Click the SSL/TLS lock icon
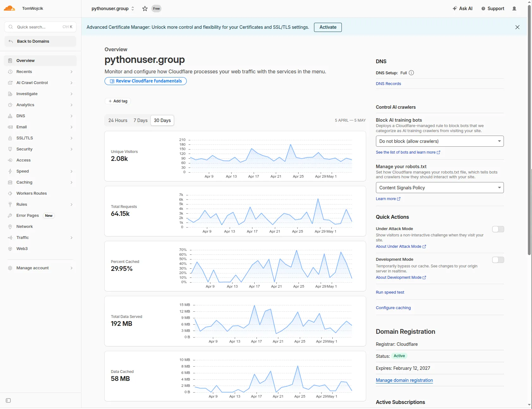This screenshot has height=409, width=532. pyautogui.click(x=10, y=138)
